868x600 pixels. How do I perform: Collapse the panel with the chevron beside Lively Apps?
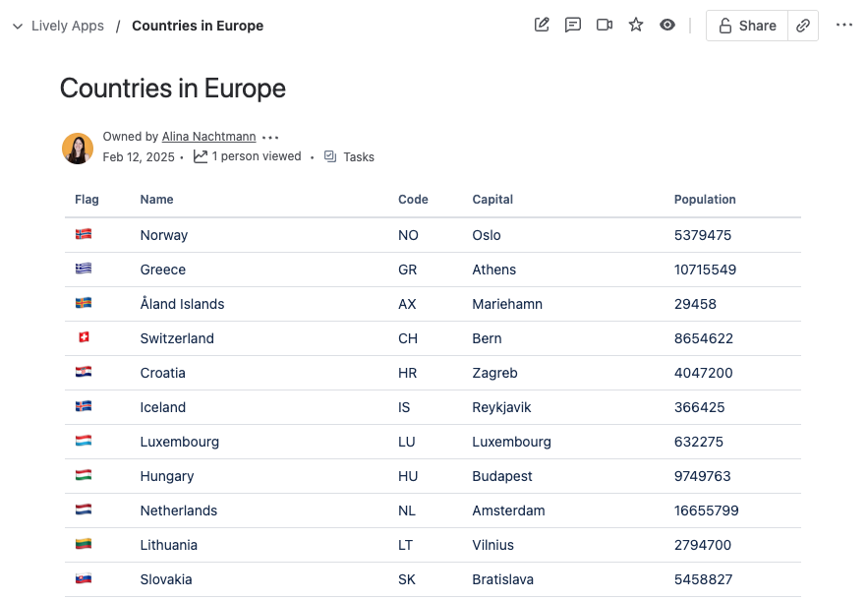[18, 26]
